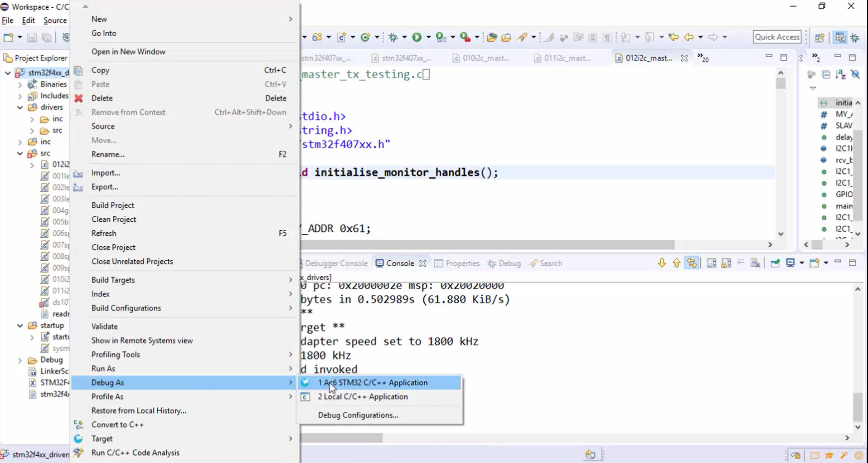868x463 pixels.
Task: Switch to the Debugger Console tab
Action: (335, 263)
